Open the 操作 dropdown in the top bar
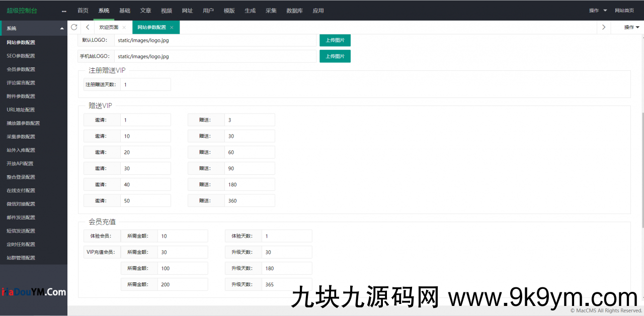This screenshot has width=644, height=316. point(597,10)
